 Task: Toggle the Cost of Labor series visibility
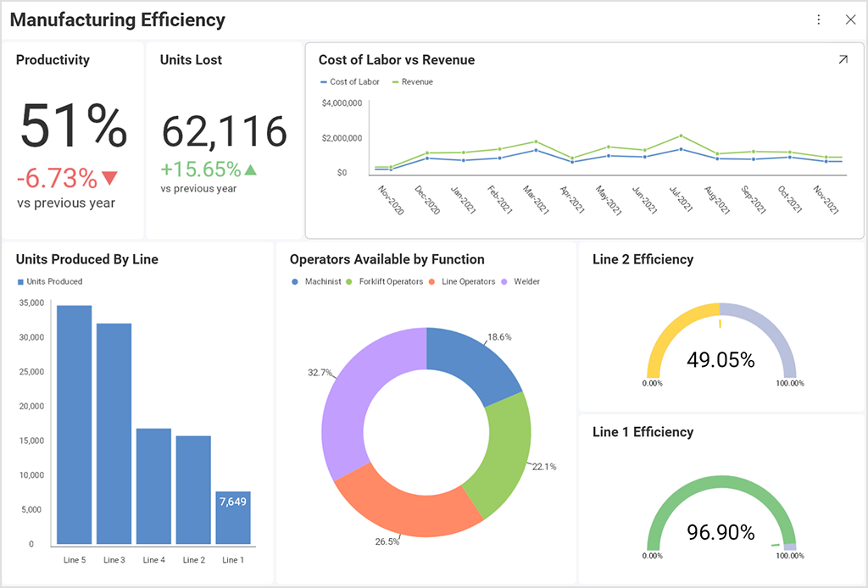[349, 81]
